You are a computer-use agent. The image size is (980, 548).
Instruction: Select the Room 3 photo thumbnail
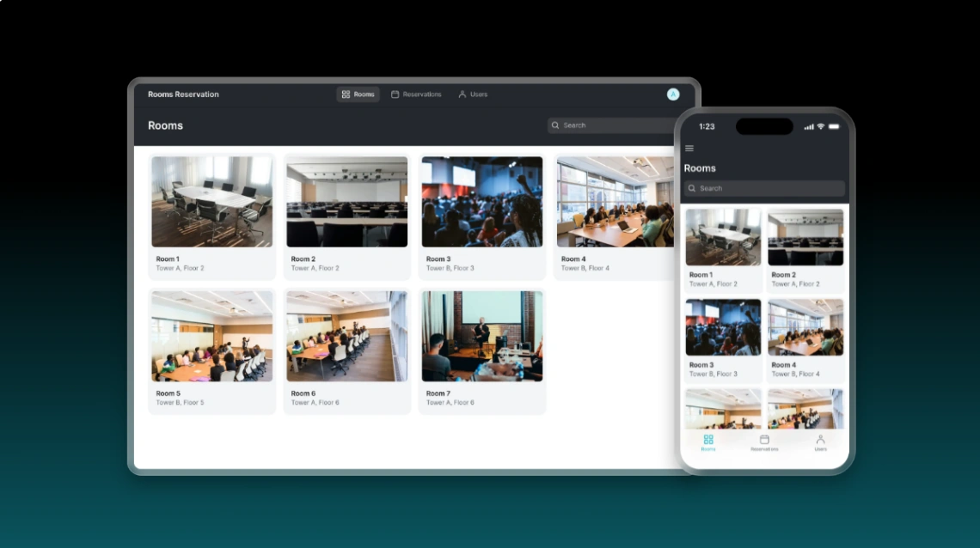tap(481, 201)
